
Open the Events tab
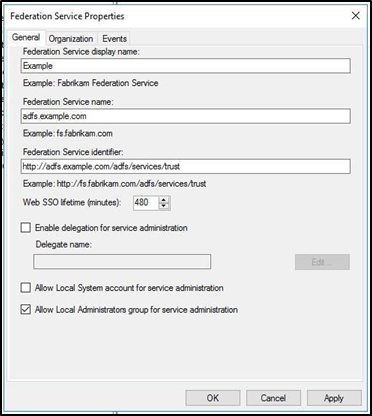point(114,39)
